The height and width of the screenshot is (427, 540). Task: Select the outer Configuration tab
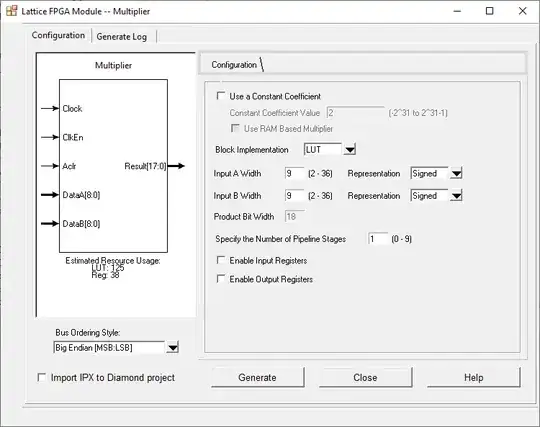[58, 35]
